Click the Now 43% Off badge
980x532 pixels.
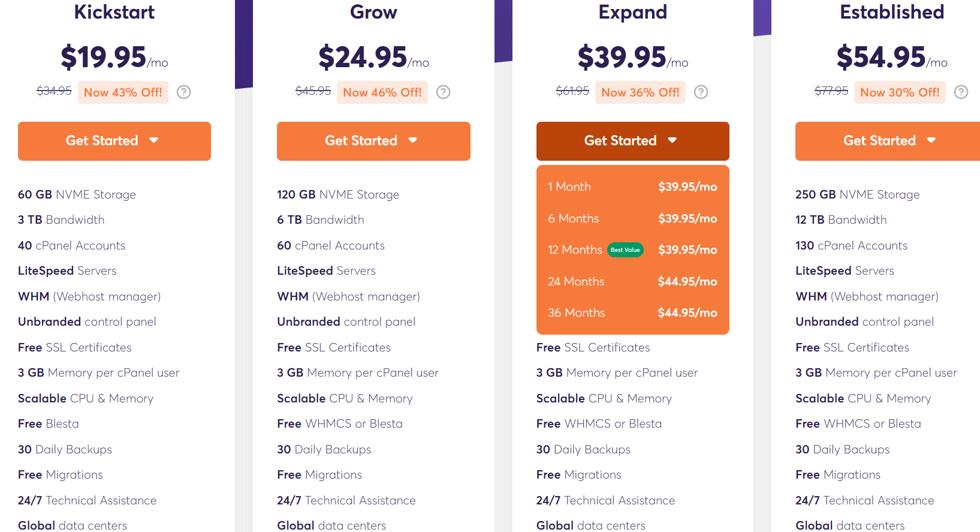(x=123, y=92)
